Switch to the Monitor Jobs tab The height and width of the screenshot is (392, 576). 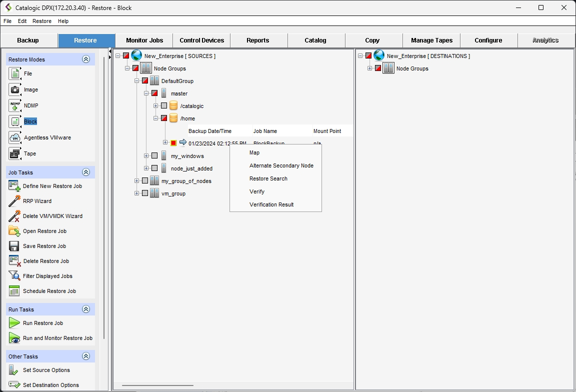[x=144, y=40]
